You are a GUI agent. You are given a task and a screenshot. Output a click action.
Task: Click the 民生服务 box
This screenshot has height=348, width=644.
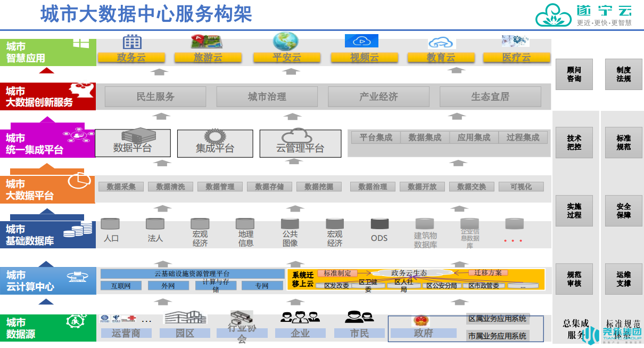pos(155,97)
